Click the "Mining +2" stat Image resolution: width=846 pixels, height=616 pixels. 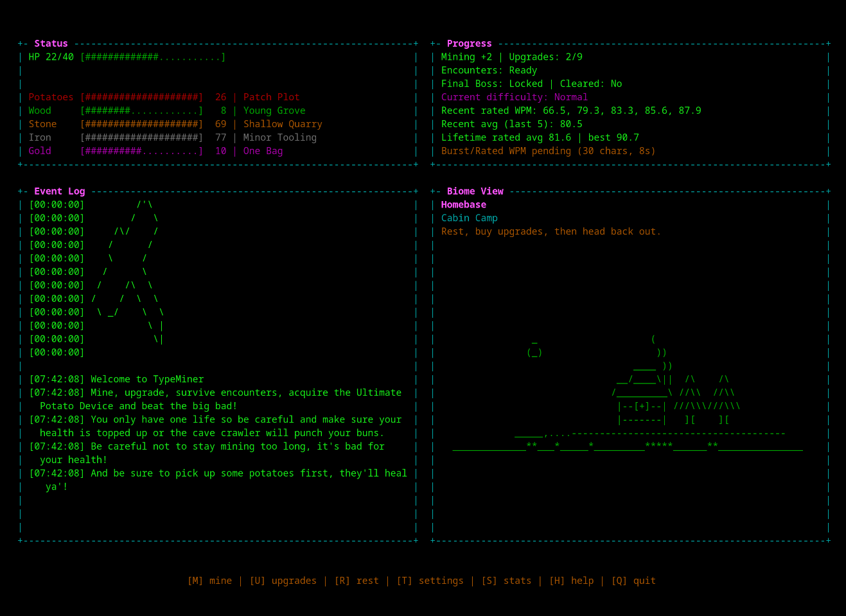(466, 57)
